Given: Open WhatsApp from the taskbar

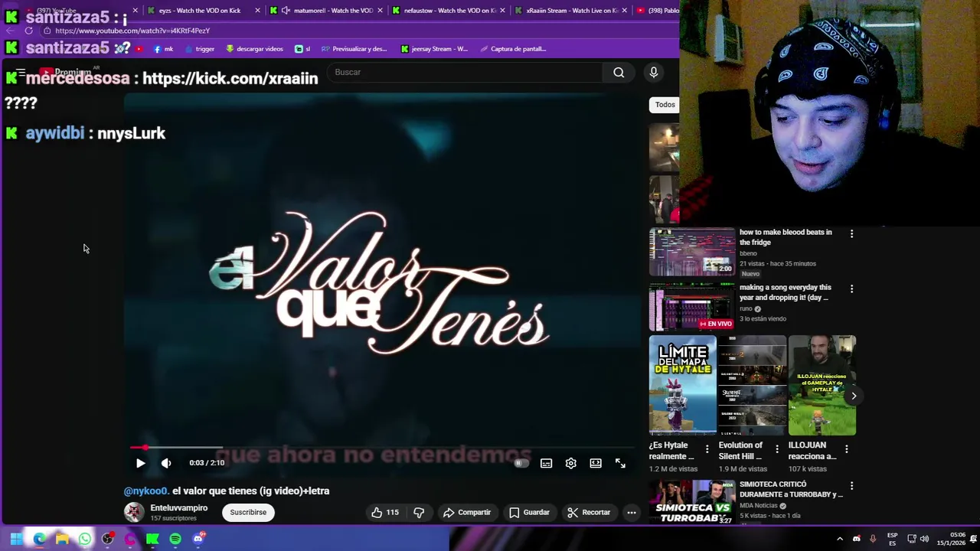Looking at the screenshot, I should 85,540.
